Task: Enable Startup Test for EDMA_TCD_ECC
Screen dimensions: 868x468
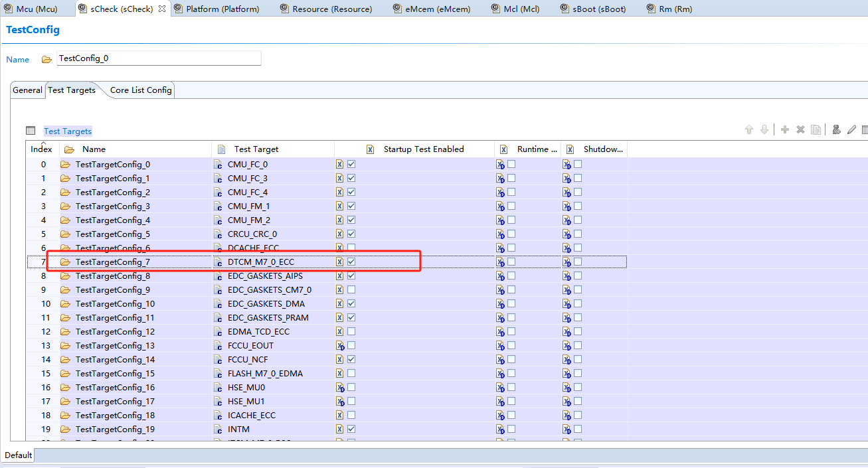Action: 351,331
